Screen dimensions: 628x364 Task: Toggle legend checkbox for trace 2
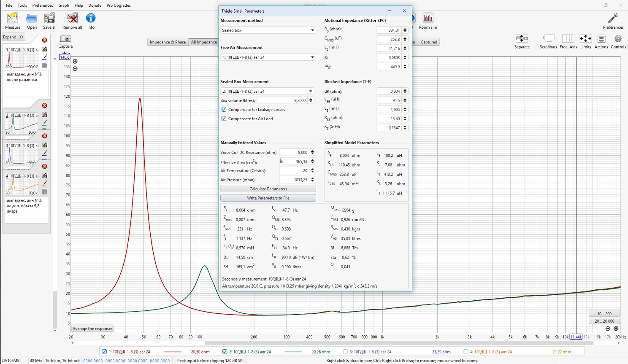click(x=225, y=352)
